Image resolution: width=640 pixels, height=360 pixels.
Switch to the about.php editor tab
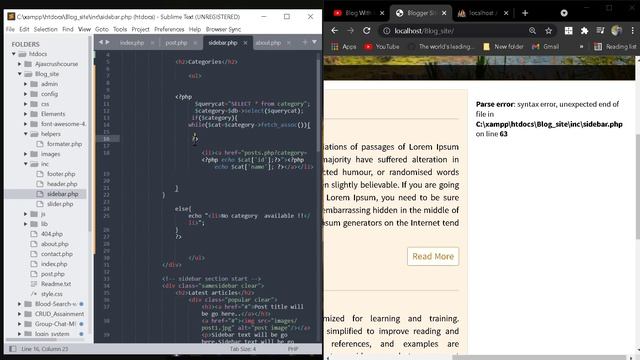pos(268,43)
